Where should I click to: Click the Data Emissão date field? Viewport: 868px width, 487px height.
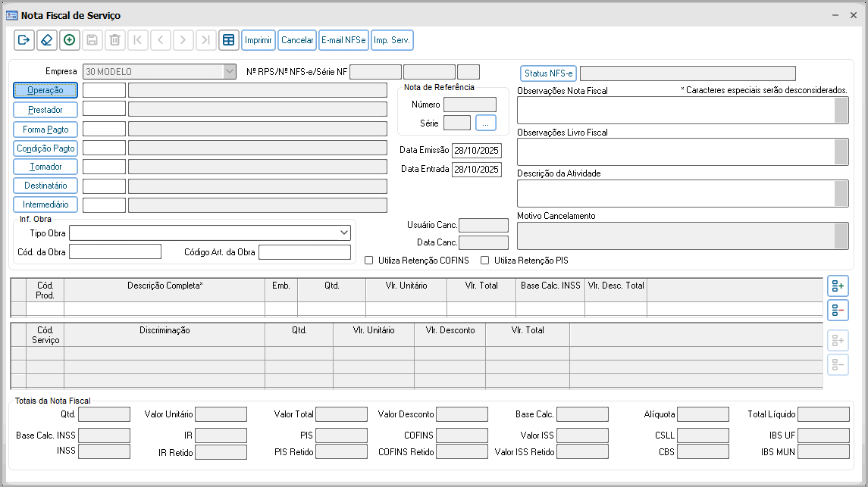(476, 150)
